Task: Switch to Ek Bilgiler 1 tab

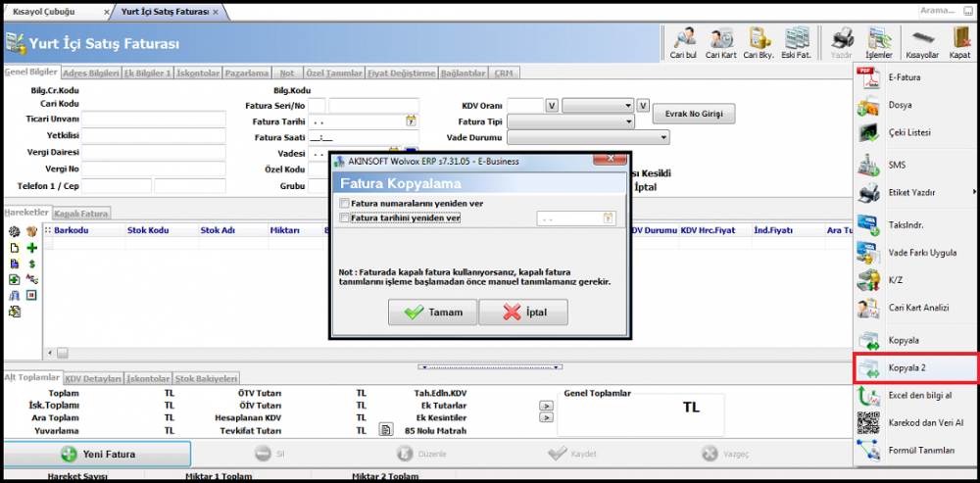Action: click(x=148, y=73)
